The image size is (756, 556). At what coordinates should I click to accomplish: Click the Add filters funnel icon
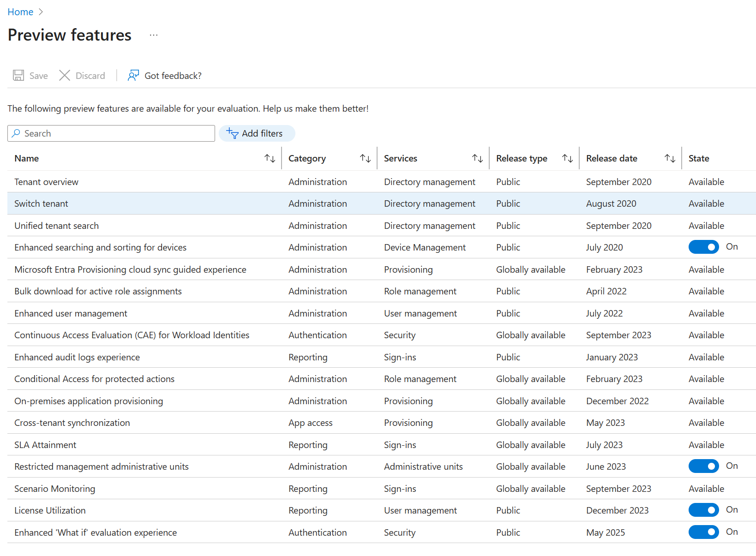232,133
